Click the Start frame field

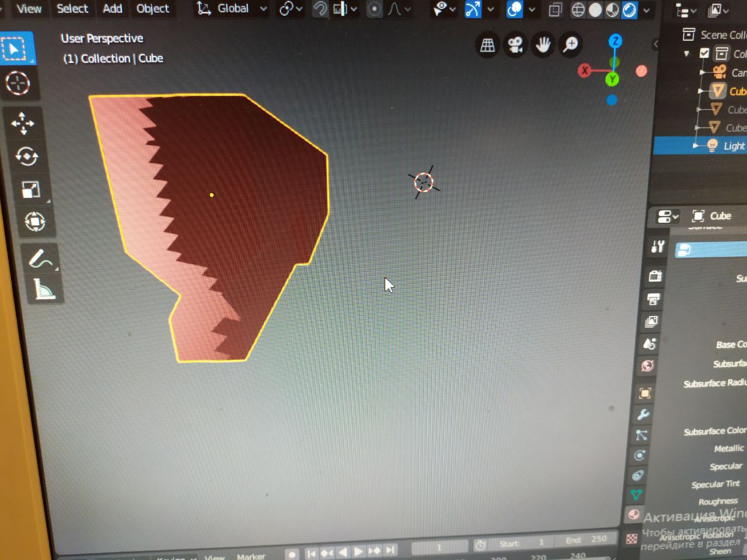click(x=521, y=543)
